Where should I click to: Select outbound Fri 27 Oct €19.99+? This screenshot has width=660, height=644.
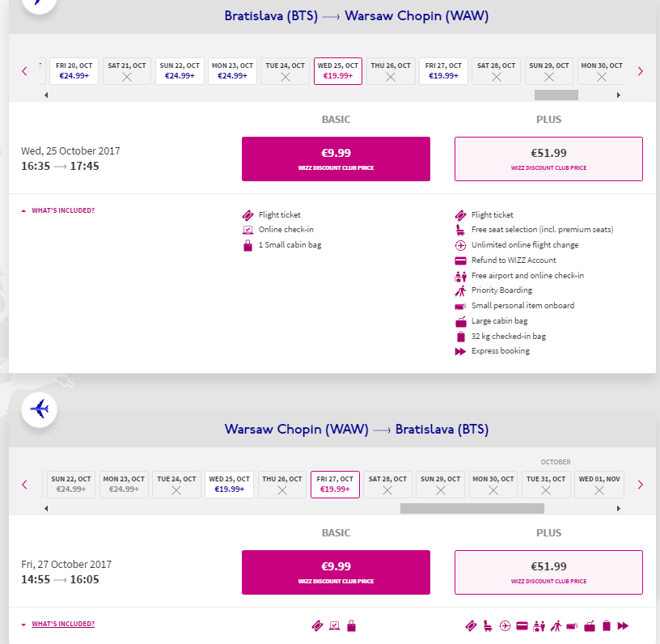tap(444, 71)
